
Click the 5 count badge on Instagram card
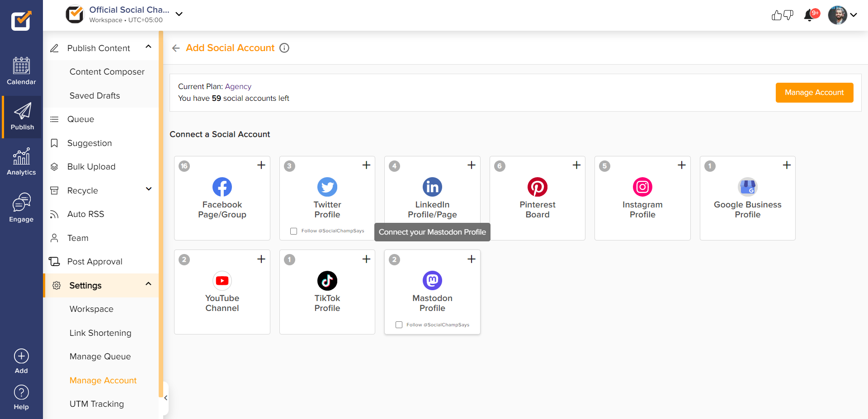coord(604,166)
